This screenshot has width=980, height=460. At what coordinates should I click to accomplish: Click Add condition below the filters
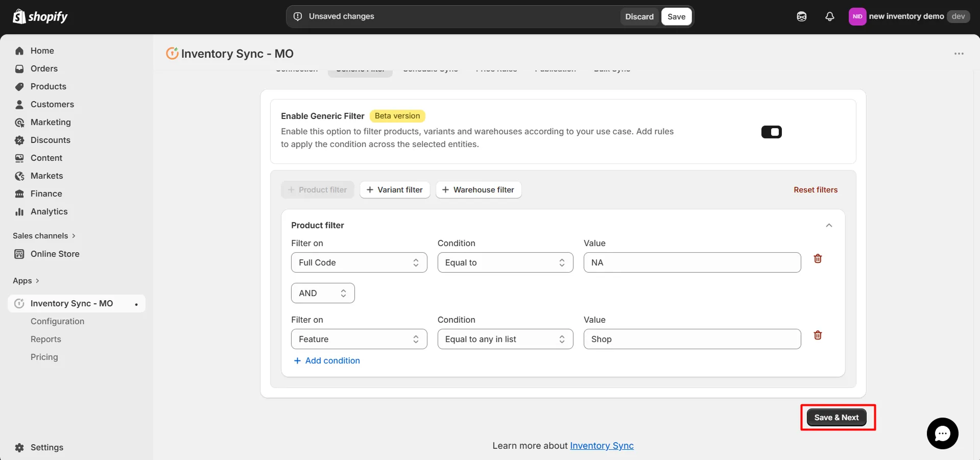(327, 360)
